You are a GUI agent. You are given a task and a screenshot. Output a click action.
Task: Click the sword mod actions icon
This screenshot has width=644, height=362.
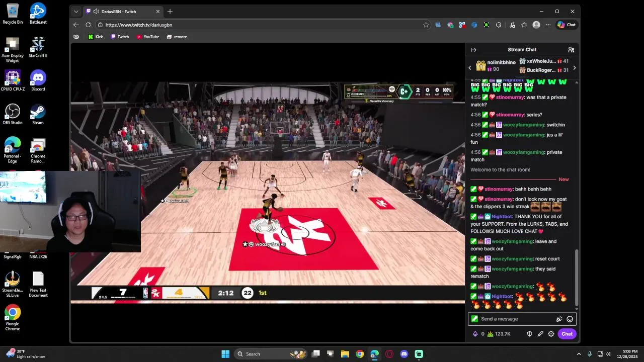tap(540, 334)
